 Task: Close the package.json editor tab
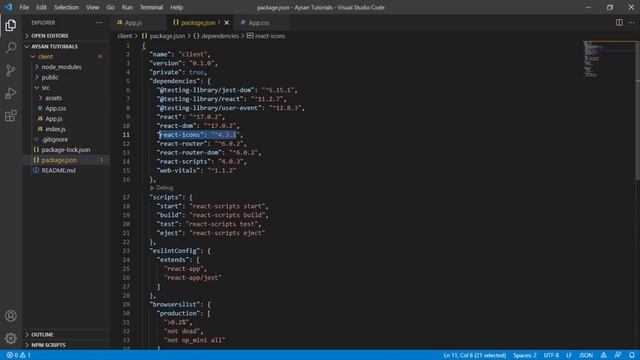227,22
